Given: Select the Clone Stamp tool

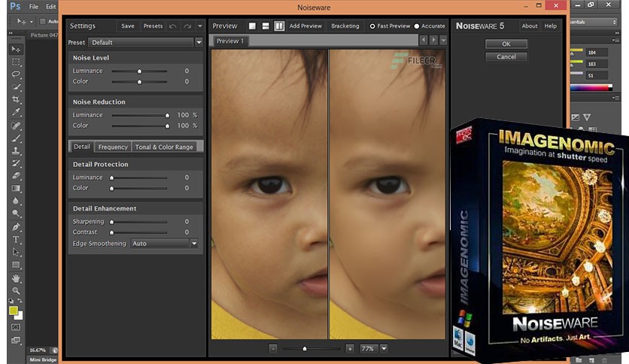Looking at the screenshot, I should (16, 151).
